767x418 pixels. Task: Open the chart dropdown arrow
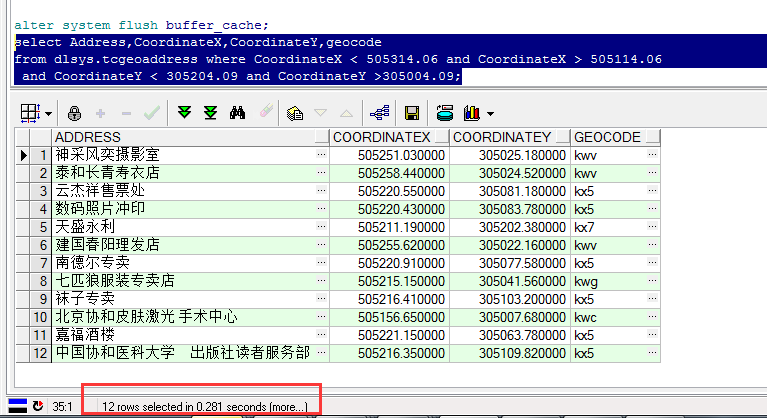[x=490, y=114]
